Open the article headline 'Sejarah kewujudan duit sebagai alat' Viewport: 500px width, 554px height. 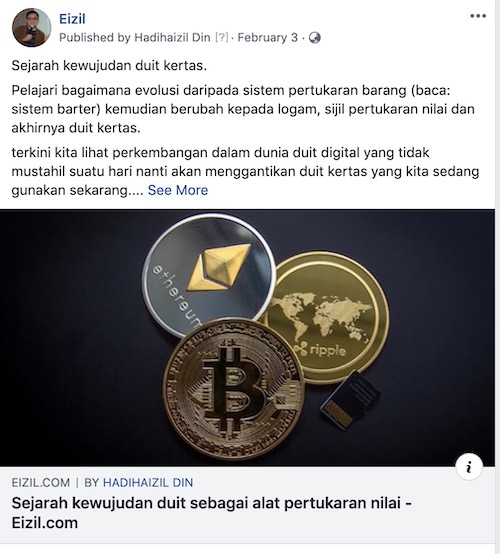tap(211, 513)
